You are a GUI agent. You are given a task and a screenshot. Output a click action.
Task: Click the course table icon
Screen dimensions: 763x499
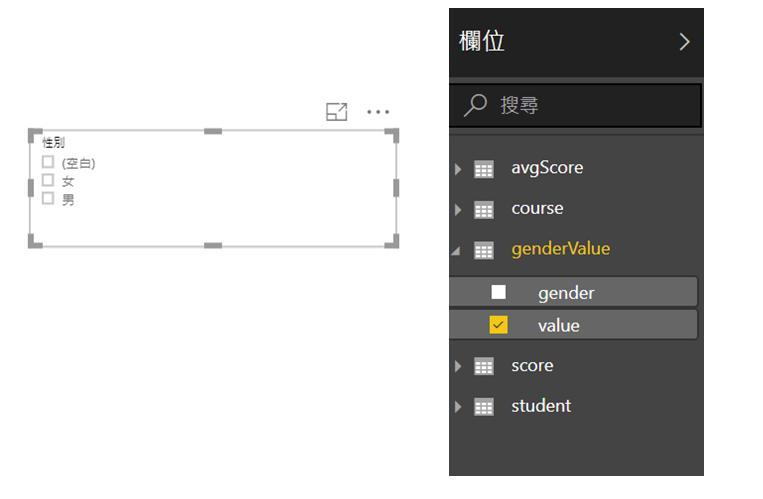(x=484, y=210)
